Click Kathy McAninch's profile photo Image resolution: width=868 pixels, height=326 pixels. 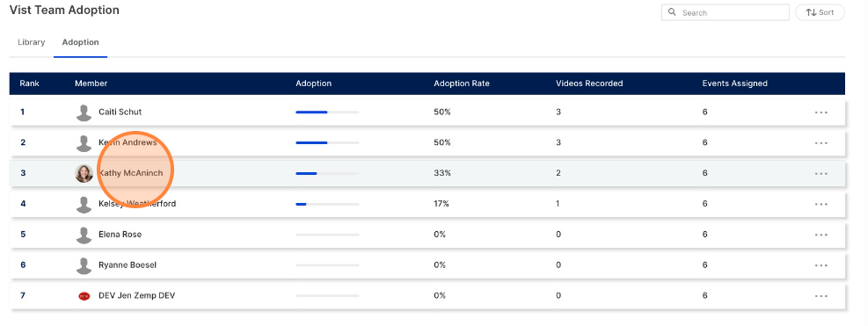tap(84, 173)
